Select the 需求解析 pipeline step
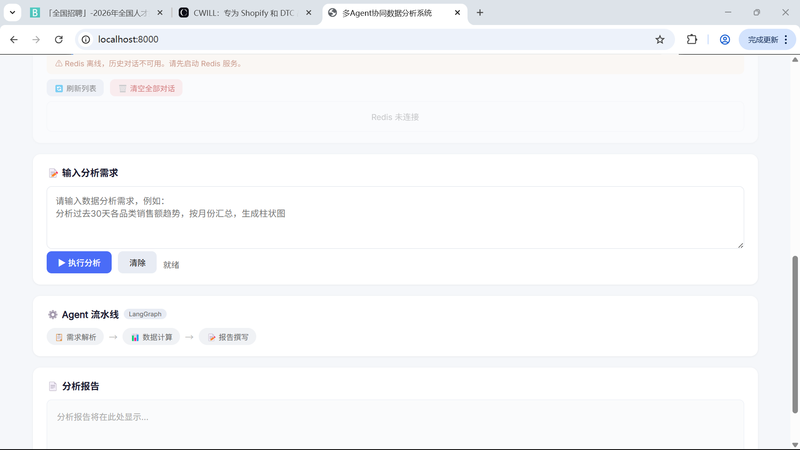 coord(76,337)
